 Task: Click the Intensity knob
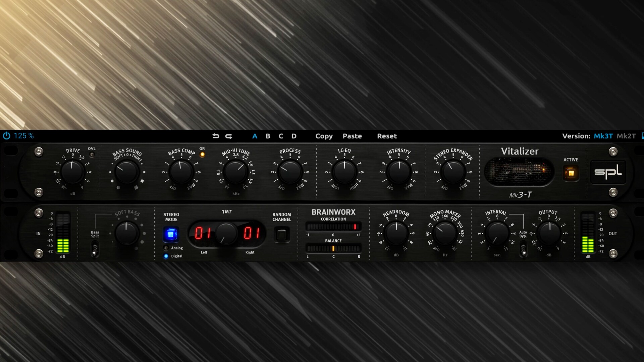pos(399,172)
